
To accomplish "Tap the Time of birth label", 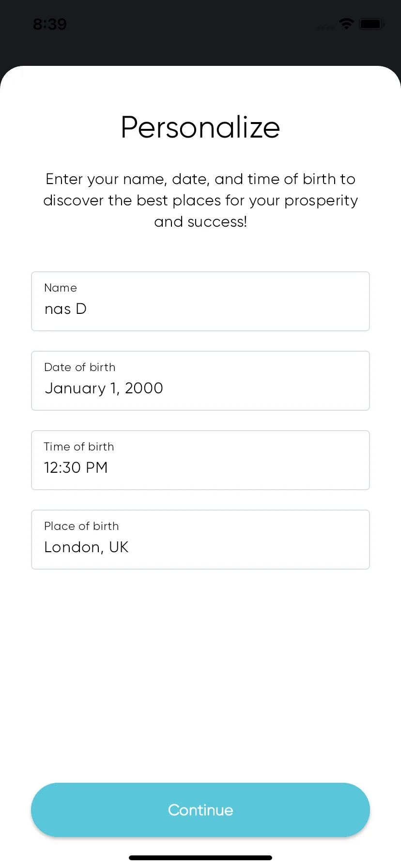I will pyautogui.click(x=79, y=447).
